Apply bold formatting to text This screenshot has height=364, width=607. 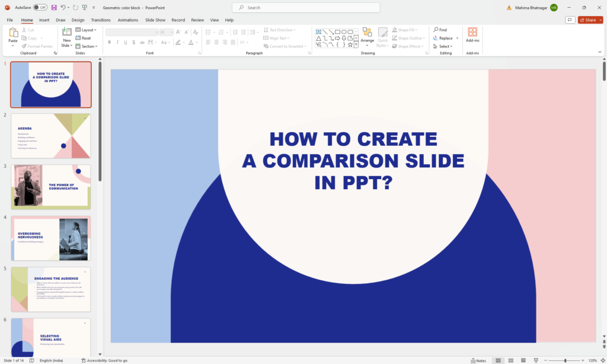coord(109,42)
